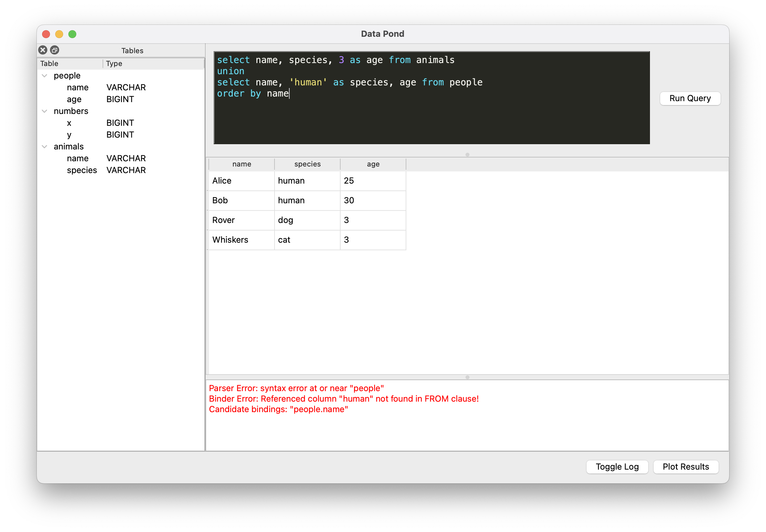Collapse the numbers table tree
Image resolution: width=766 pixels, height=532 pixels.
tap(44, 111)
